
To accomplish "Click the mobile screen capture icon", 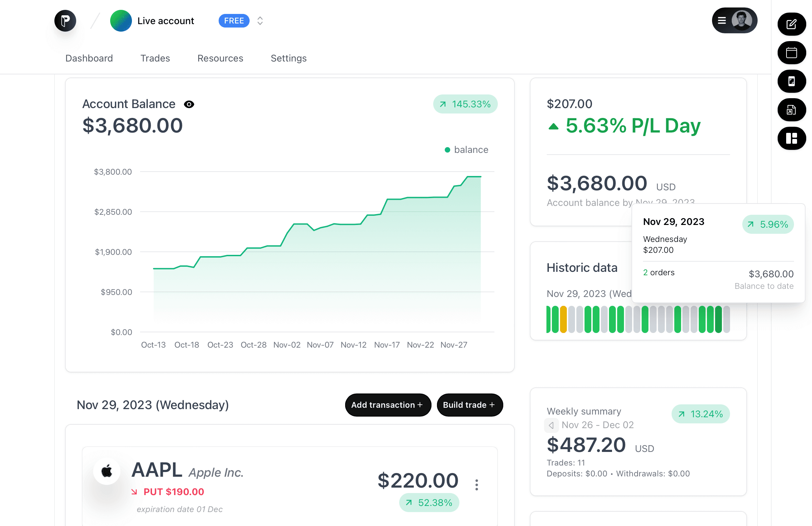I will 792,82.
